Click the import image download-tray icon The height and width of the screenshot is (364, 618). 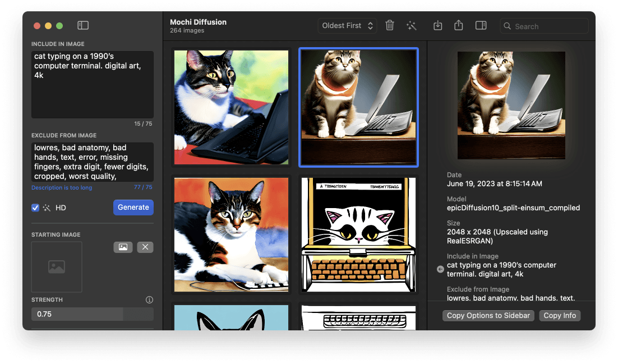[x=437, y=26]
